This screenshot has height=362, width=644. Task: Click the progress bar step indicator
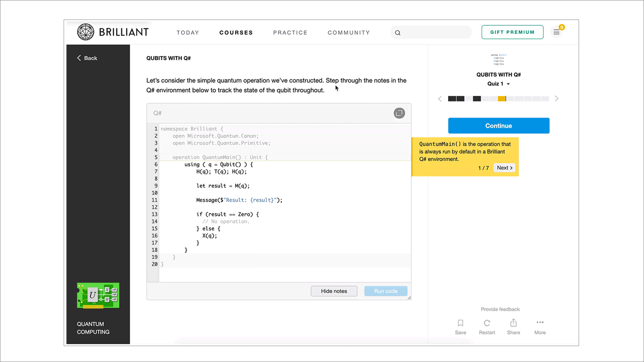click(x=501, y=99)
